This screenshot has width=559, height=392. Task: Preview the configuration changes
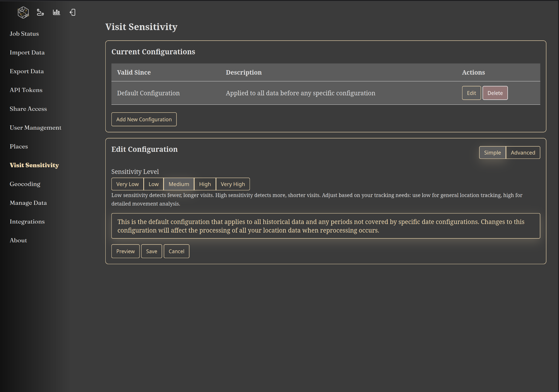click(x=125, y=251)
